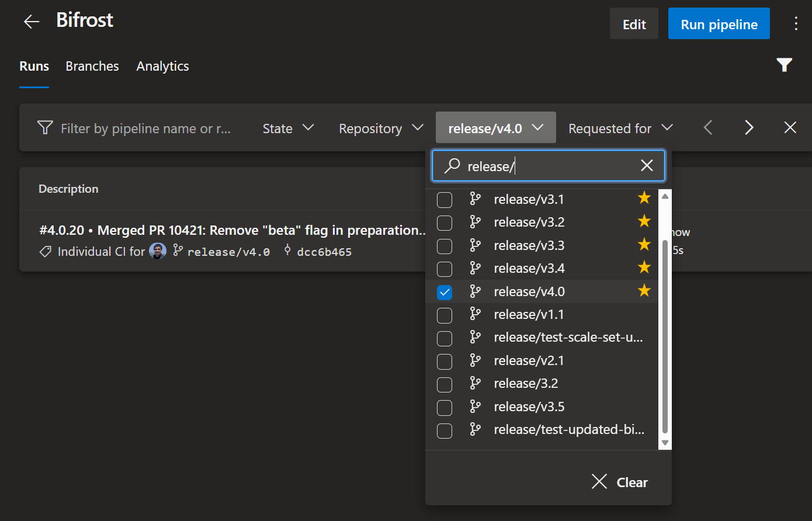
Task: Go to previous page with left chevron
Action: tap(708, 127)
